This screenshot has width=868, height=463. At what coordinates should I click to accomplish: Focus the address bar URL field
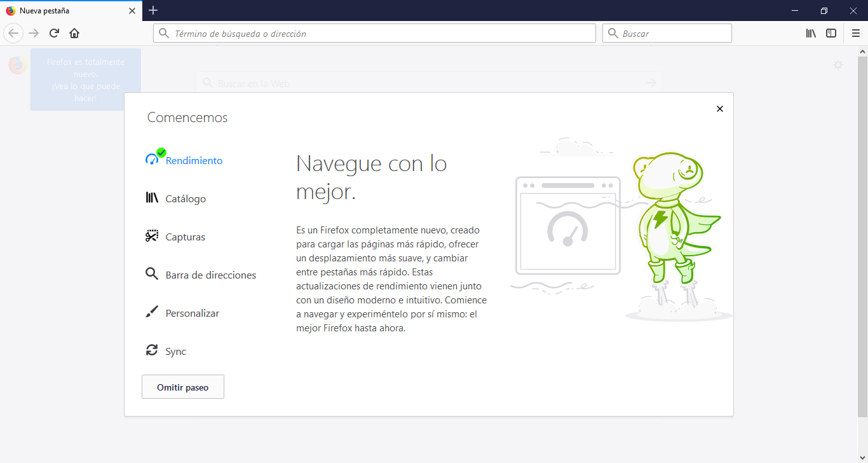[374, 33]
